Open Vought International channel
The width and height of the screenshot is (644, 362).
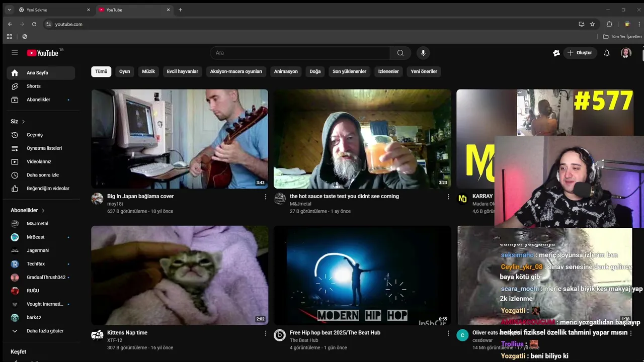[x=41, y=304]
